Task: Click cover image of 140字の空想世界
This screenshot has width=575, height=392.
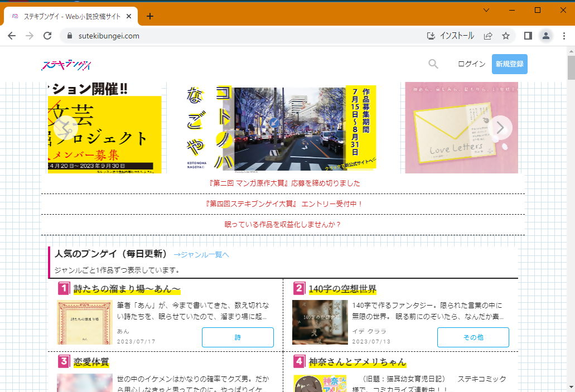Action: (x=320, y=322)
